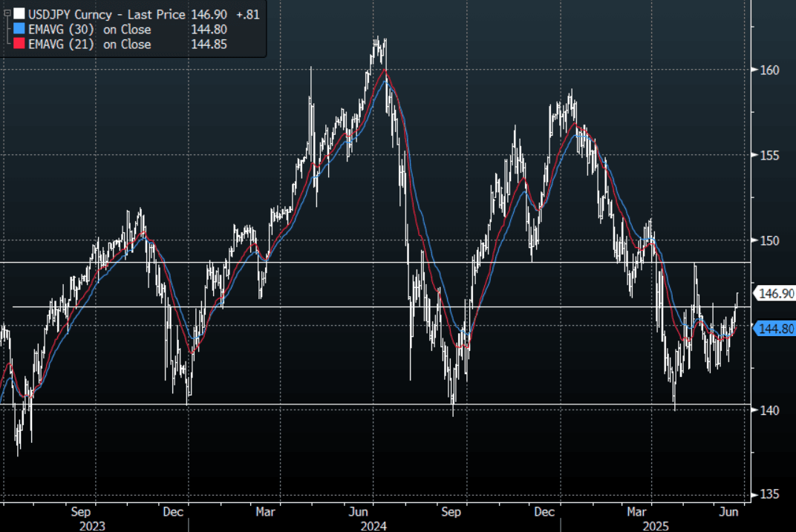Click the EMAVG (21) value 144.85 in legend
This screenshot has width=796, height=532.
click(209, 45)
